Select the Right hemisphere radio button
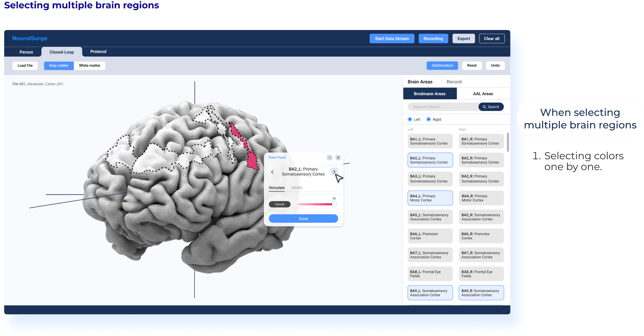 (x=429, y=120)
